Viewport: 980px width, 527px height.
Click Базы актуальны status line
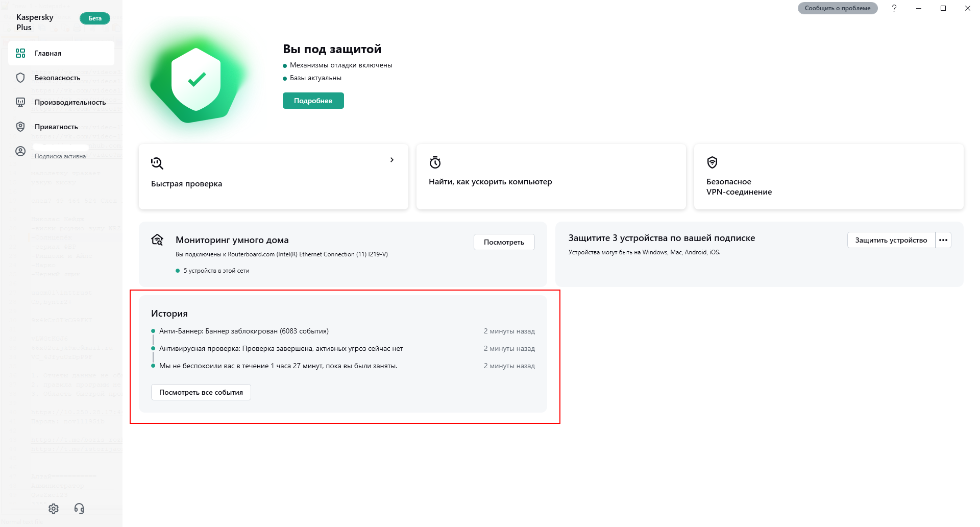click(315, 78)
